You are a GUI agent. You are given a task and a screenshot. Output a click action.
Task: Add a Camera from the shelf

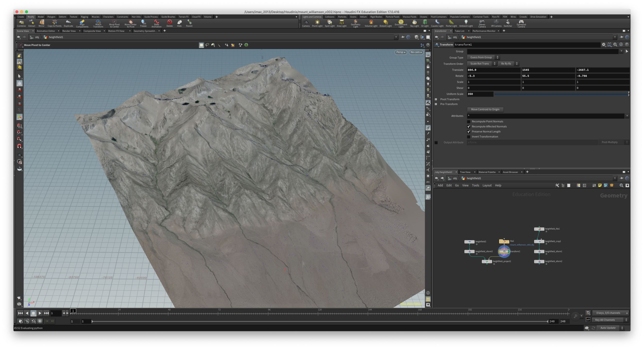[306, 23]
